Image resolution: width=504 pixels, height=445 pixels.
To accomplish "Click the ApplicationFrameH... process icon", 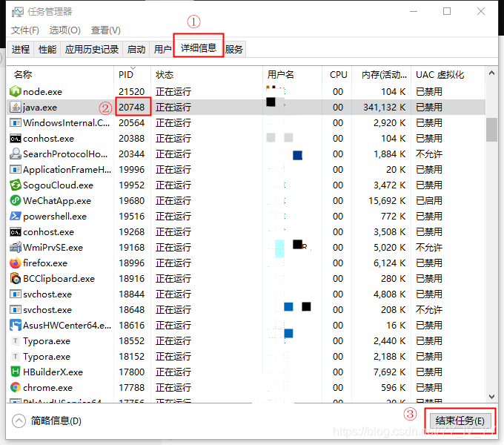I will [x=15, y=169].
